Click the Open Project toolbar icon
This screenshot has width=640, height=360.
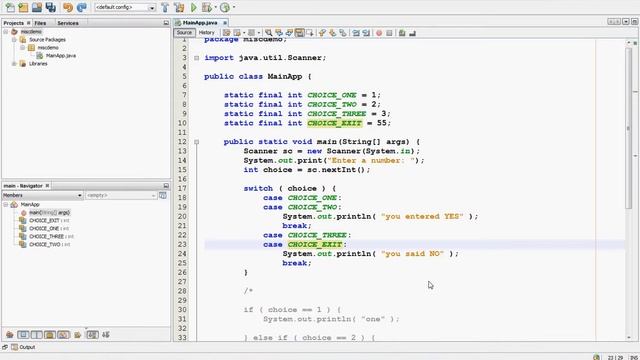pos(37,7)
